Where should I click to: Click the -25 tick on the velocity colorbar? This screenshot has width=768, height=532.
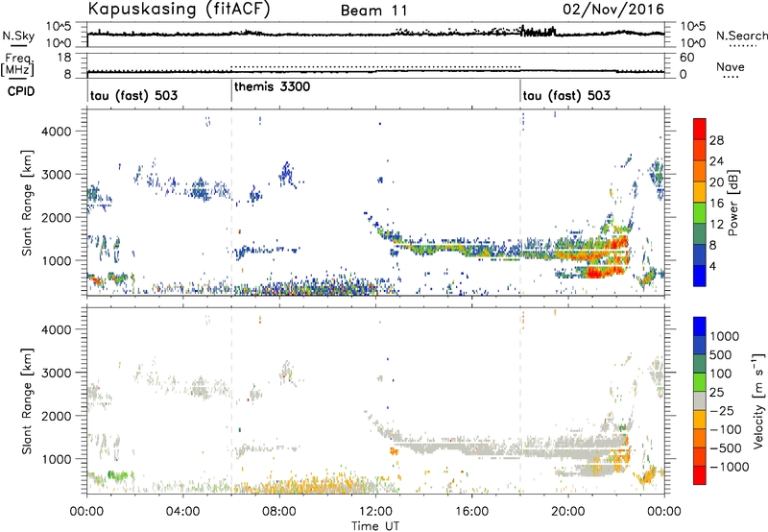[722, 410]
